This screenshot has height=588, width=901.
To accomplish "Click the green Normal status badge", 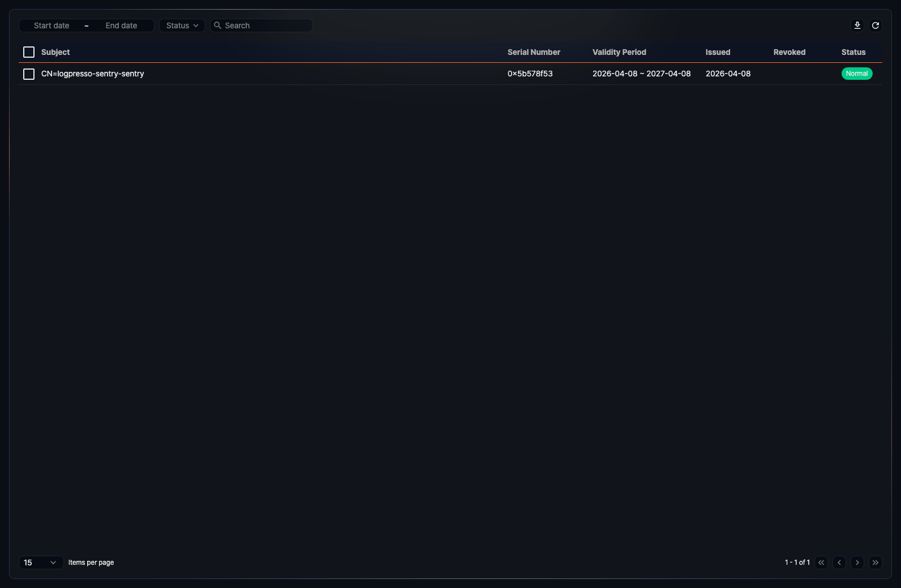I will [857, 74].
